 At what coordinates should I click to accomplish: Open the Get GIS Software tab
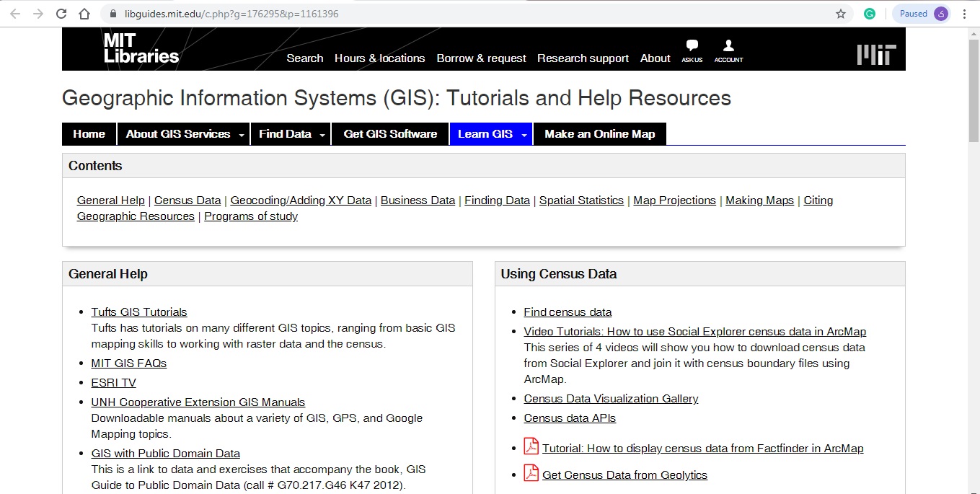pyautogui.click(x=391, y=134)
